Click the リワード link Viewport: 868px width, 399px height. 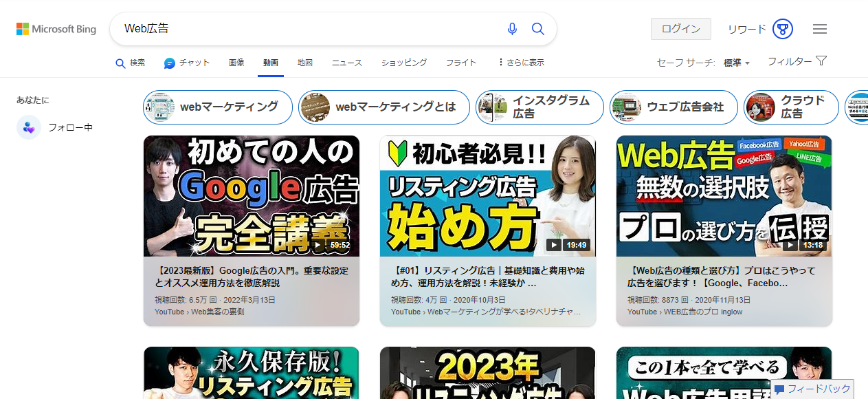coord(747,29)
